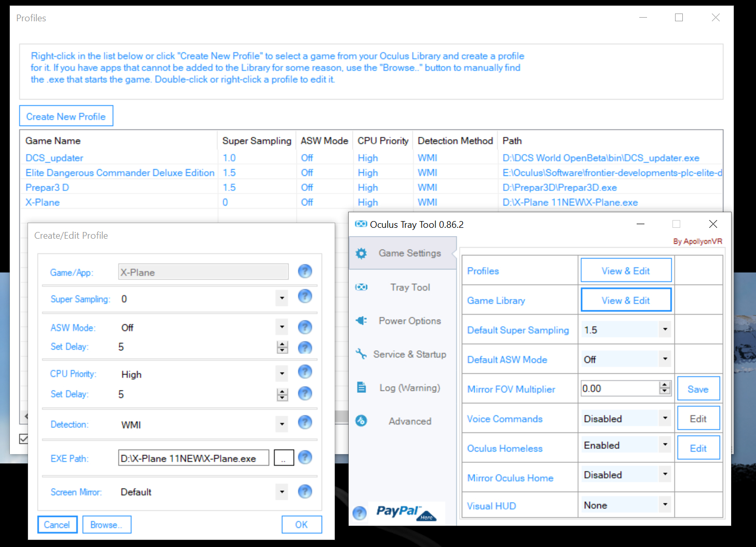
Task: Open Default Super Sampling dropdown
Action: click(665, 329)
